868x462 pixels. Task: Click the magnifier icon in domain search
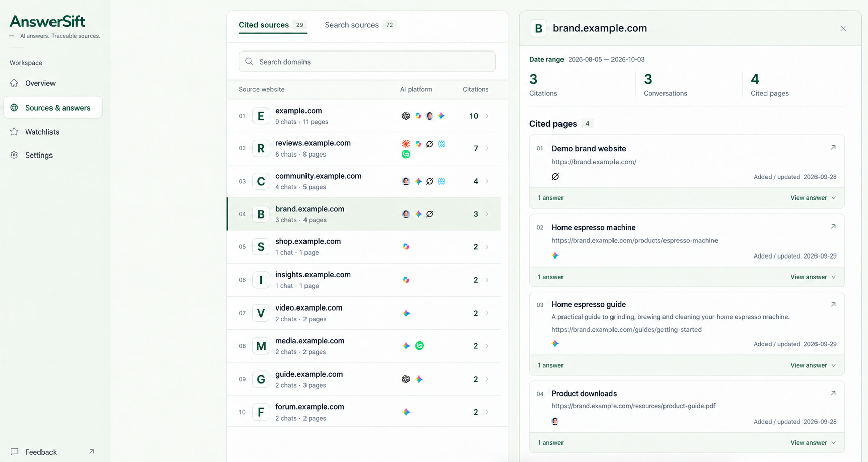tap(249, 61)
